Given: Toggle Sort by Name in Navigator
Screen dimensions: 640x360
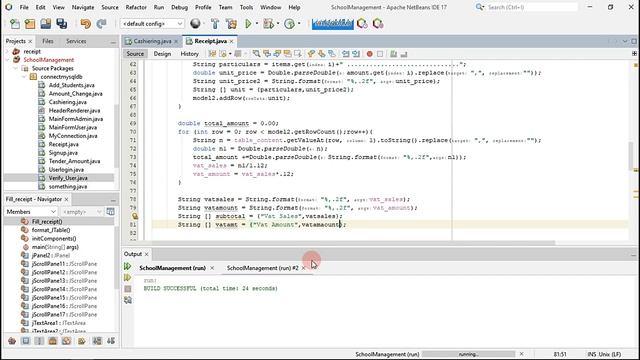Looking at the screenshot, I should point(97,341).
